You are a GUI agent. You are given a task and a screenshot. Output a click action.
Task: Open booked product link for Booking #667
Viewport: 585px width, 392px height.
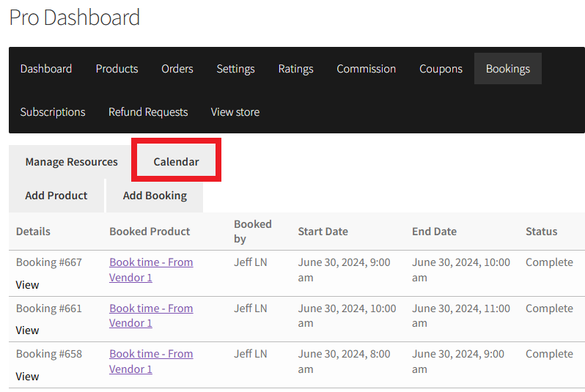pyautogui.click(x=151, y=262)
